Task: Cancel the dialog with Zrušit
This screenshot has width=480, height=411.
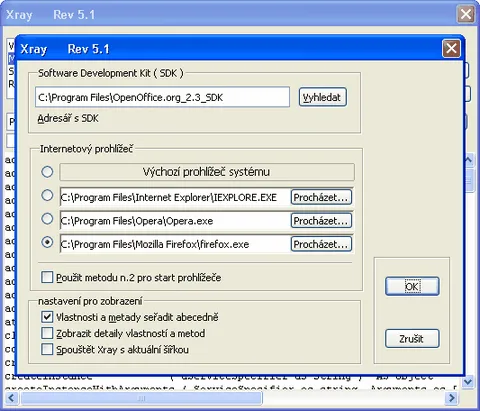Action: point(412,339)
